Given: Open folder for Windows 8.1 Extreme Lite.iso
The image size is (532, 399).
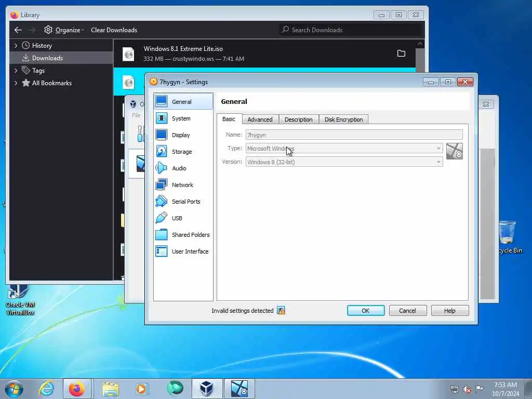Looking at the screenshot, I should click(x=401, y=54).
